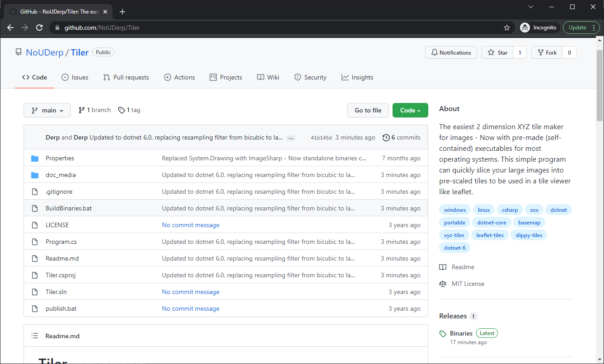Switch to the Pull requests tab
Image resolution: width=604 pixels, height=364 pixels.
pyautogui.click(x=126, y=77)
